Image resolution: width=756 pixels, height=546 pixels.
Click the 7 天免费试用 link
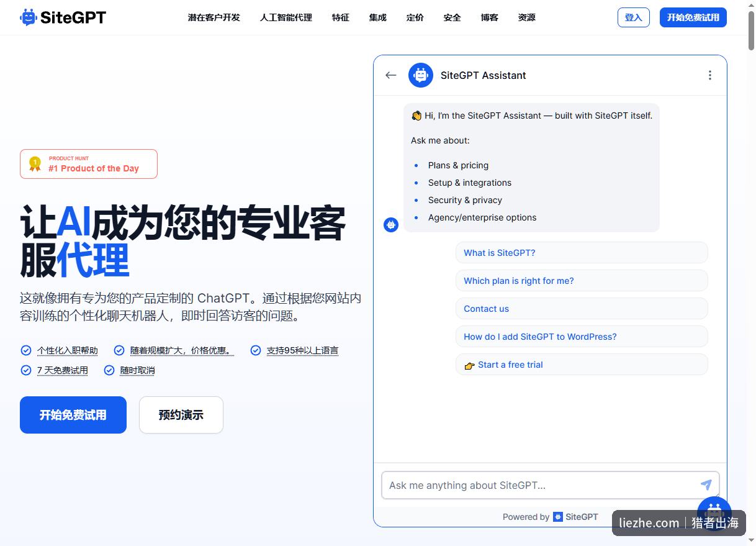[63, 371]
